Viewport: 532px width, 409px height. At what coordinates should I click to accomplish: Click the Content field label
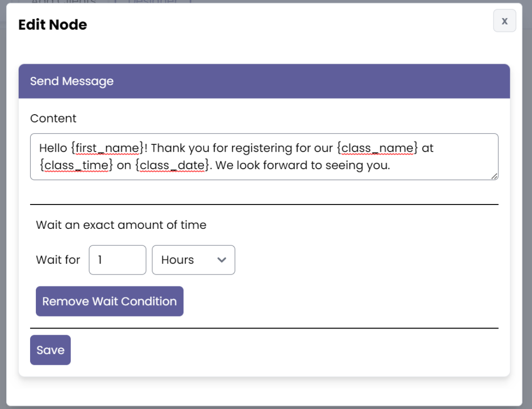[x=53, y=118]
